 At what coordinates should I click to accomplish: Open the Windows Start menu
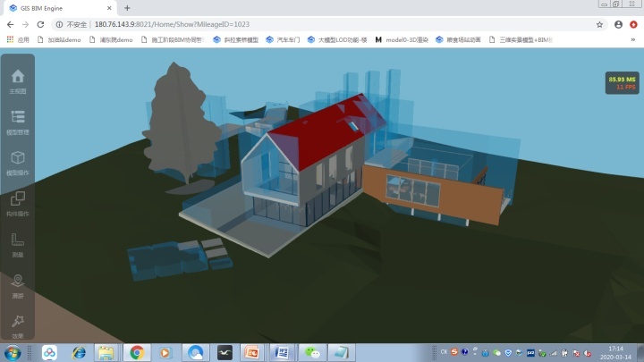13,352
